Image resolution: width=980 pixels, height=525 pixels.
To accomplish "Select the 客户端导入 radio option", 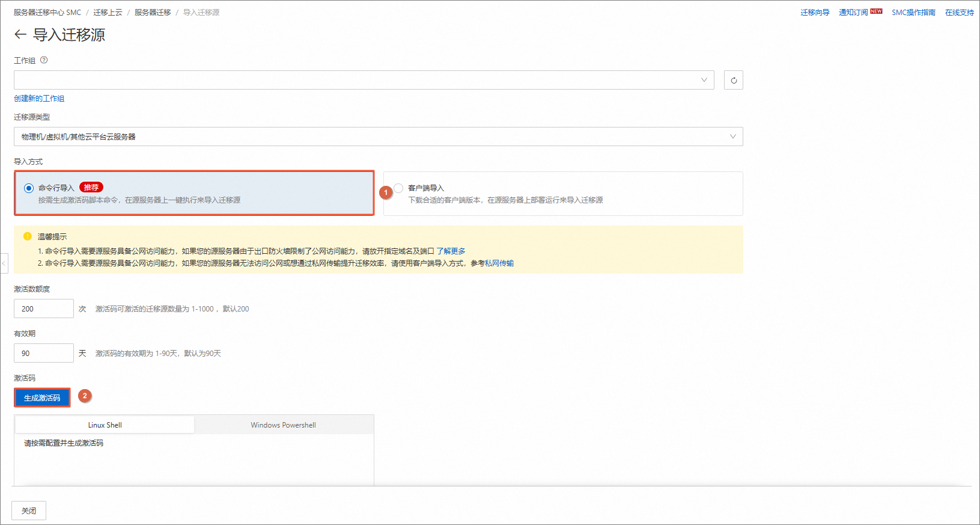I will [x=398, y=188].
